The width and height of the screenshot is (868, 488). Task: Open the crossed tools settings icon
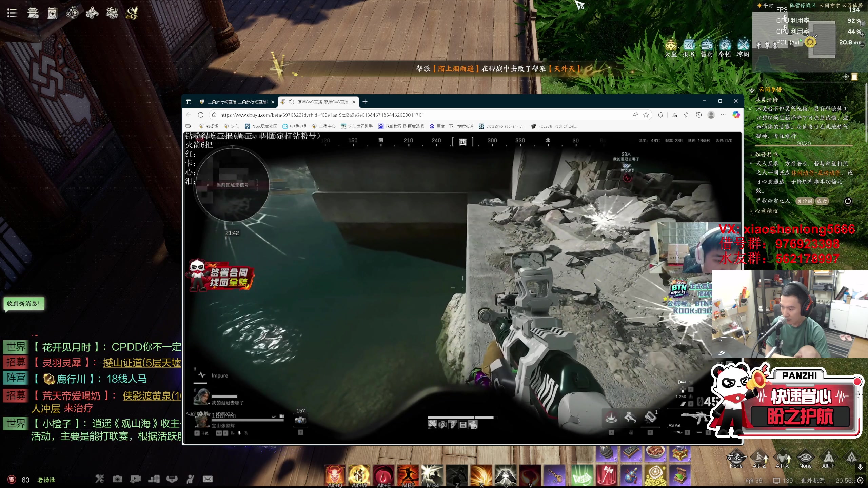point(99,479)
